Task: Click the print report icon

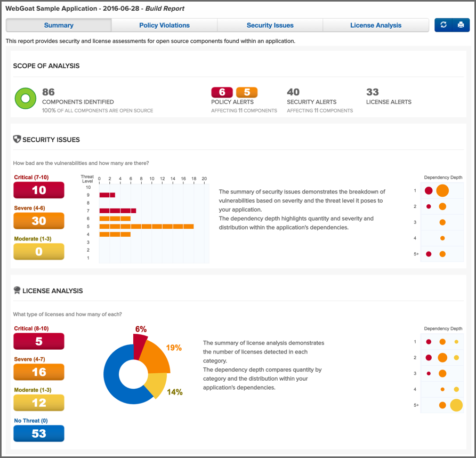Action: tap(461, 25)
